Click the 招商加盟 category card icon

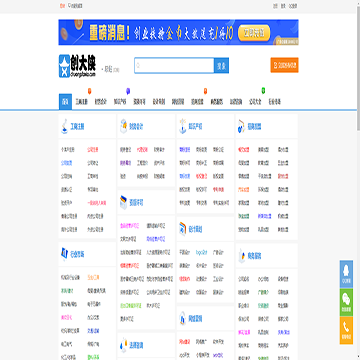coord(241,126)
